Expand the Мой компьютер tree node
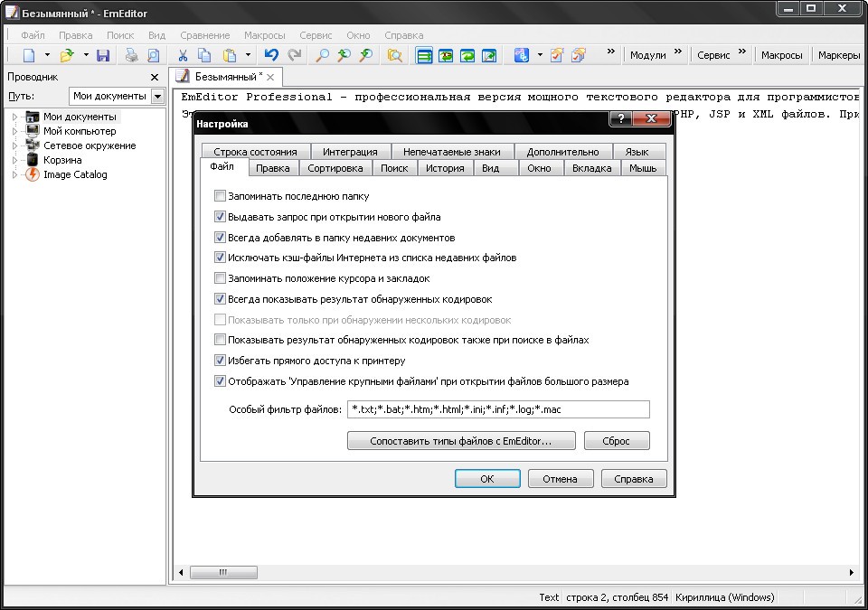The height and width of the screenshot is (610, 868). (x=15, y=131)
